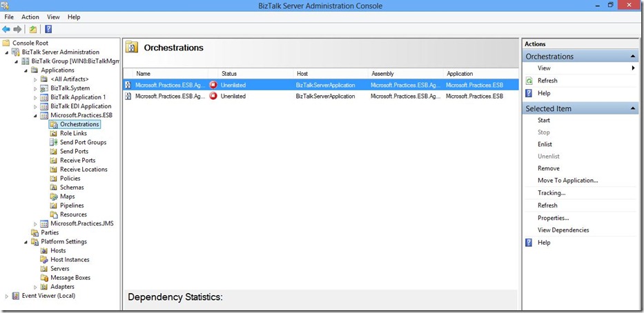Collapse the Selected Item actions section
Viewport: 644px width, 313px height.
coord(633,108)
